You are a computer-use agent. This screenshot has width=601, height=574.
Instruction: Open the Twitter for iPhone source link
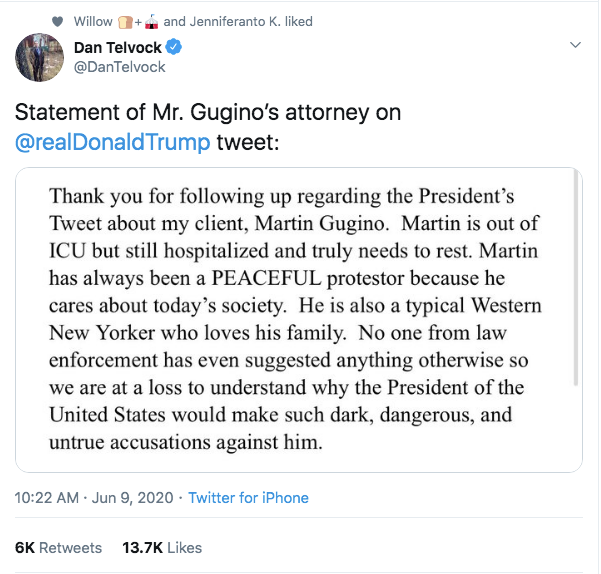248,497
